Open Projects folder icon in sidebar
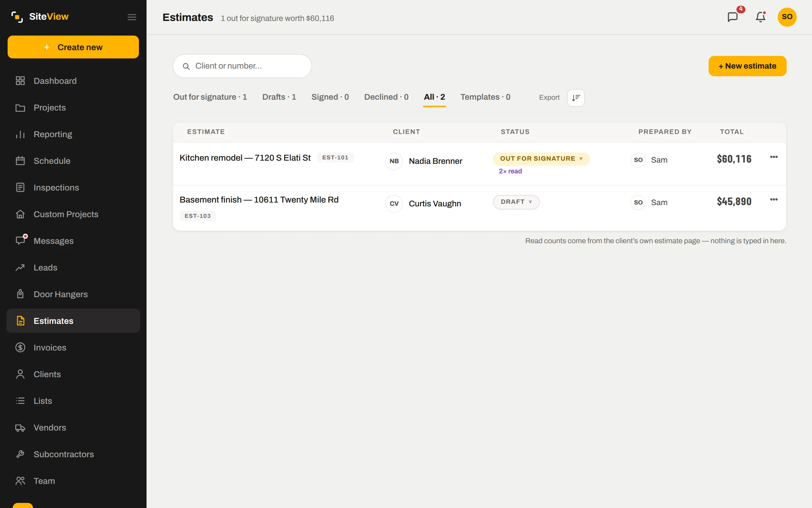The image size is (812, 508). pyautogui.click(x=20, y=108)
